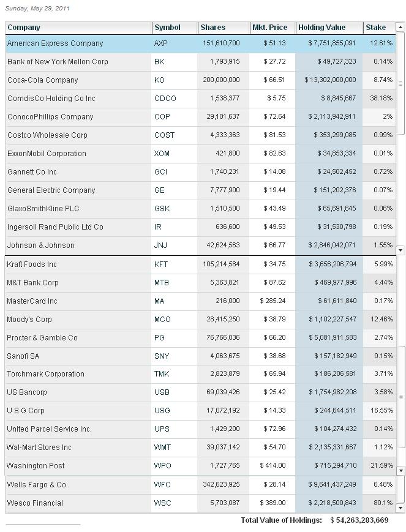Screen dimensions: 406x532
Task: Click the WSC symbol cell
Action: pos(174,503)
